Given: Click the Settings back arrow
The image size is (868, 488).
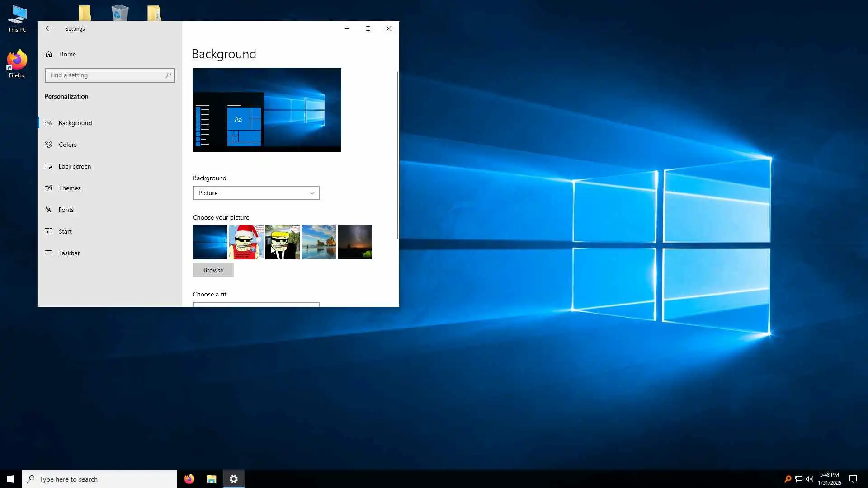Looking at the screenshot, I should [48, 28].
